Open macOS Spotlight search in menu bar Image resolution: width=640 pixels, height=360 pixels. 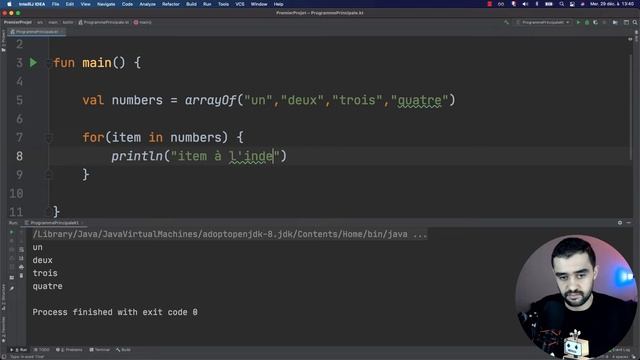pyautogui.click(x=562, y=4)
